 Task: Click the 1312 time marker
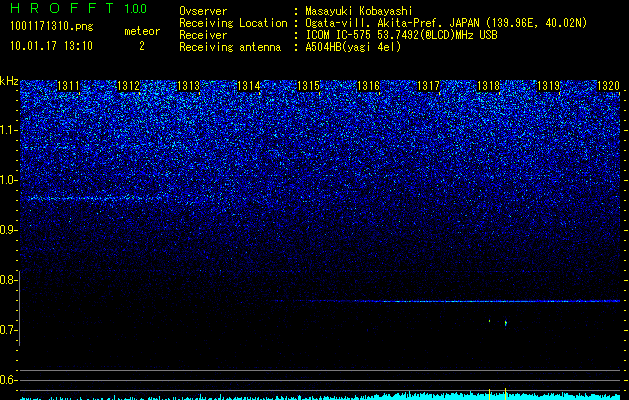128,86
